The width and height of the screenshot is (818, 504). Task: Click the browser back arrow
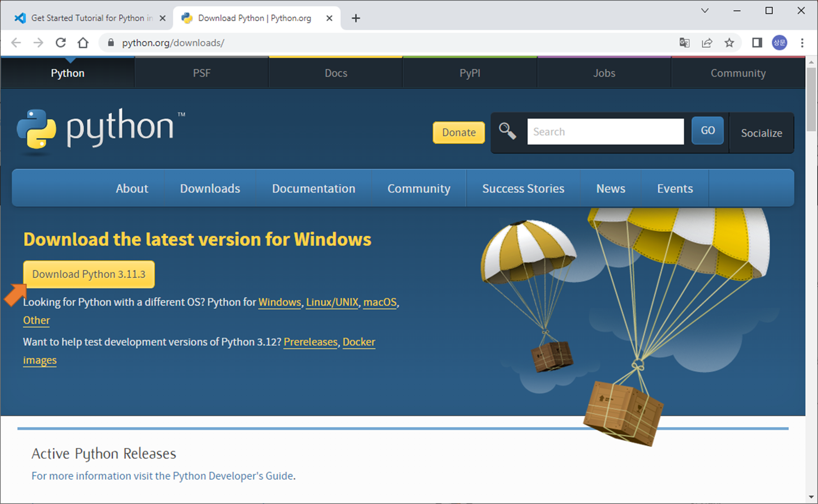(16, 43)
